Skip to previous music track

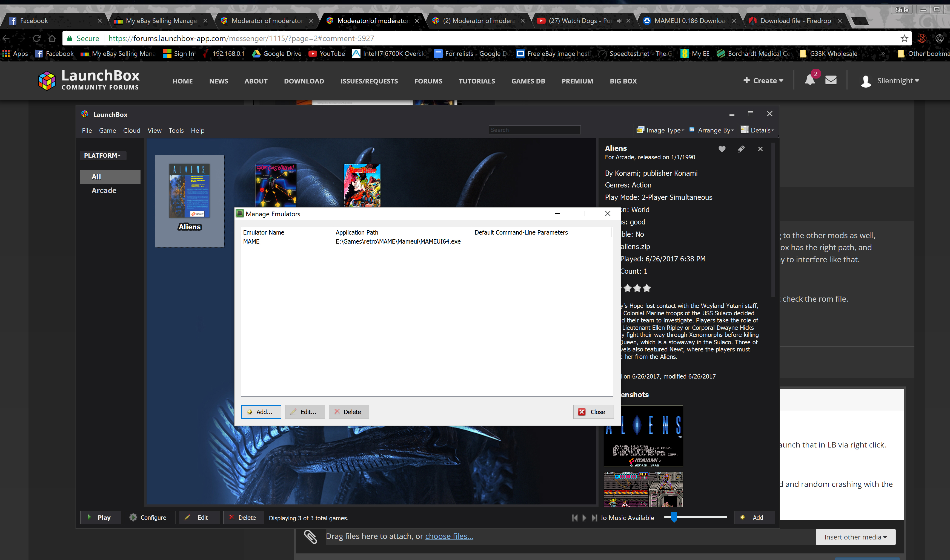tap(574, 518)
